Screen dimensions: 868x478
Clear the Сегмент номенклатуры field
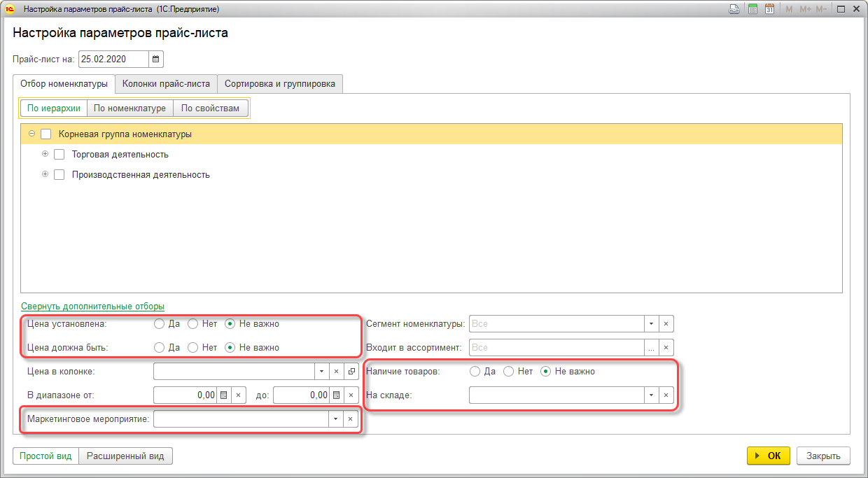pos(666,324)
